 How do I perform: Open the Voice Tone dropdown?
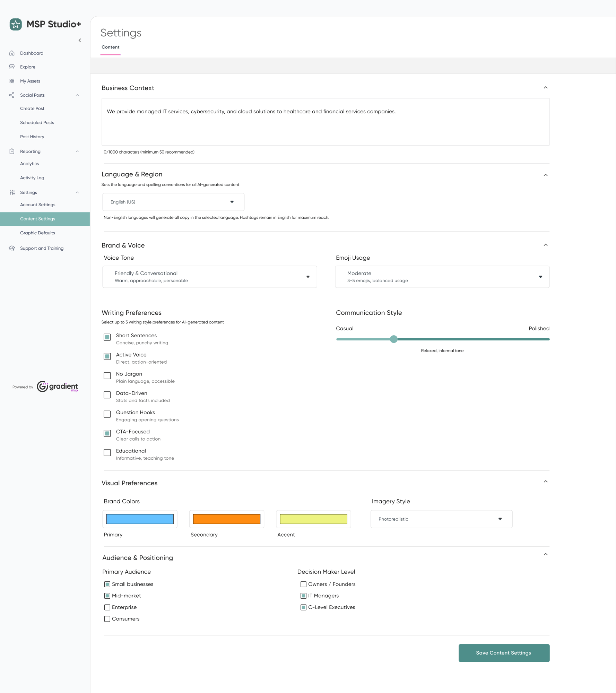[209, 277]
